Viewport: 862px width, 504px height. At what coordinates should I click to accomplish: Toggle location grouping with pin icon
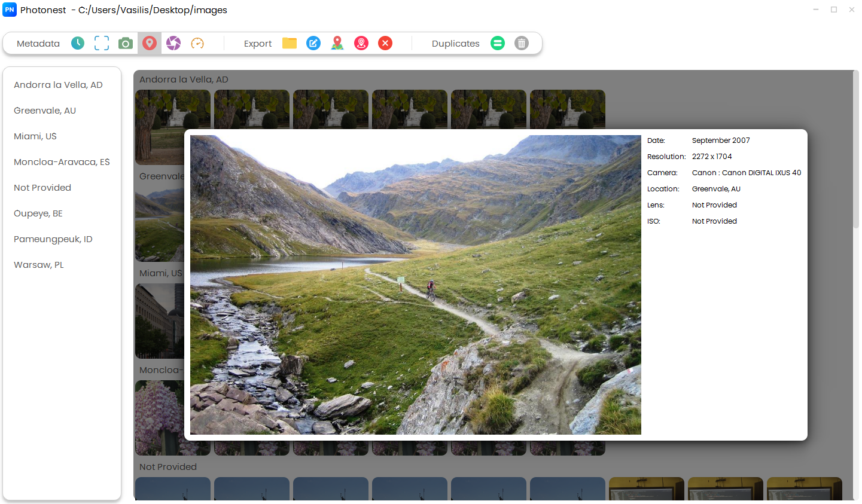pos(149,42)
